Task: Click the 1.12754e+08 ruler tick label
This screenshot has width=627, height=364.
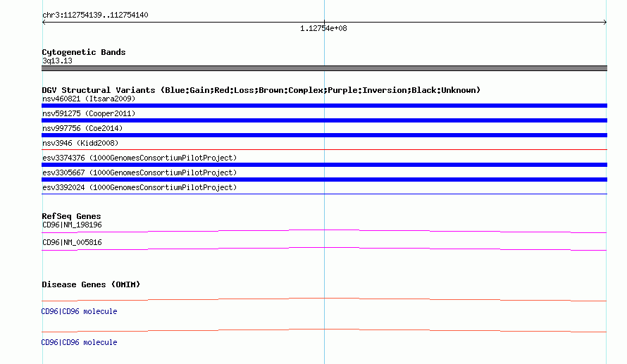Action: [x=323, y=28]
